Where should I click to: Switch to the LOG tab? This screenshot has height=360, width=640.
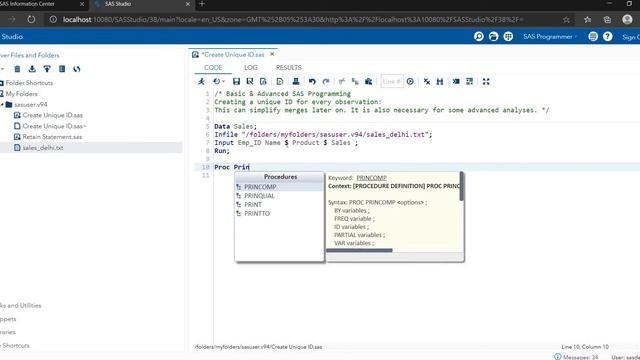251,67
